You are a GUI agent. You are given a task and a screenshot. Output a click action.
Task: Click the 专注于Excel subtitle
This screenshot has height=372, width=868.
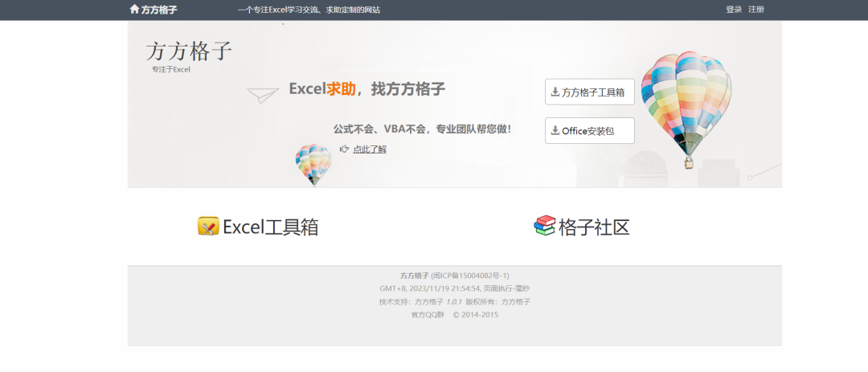(171, 70)
